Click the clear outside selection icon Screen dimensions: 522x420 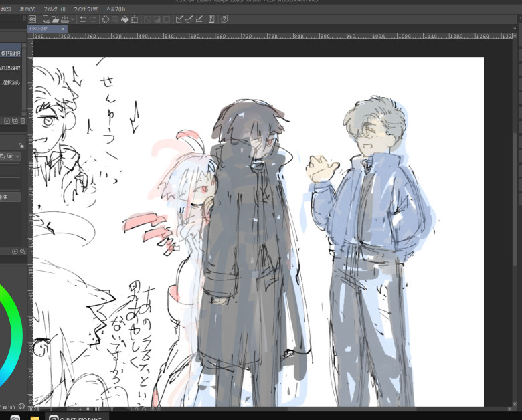click(115, 19)
